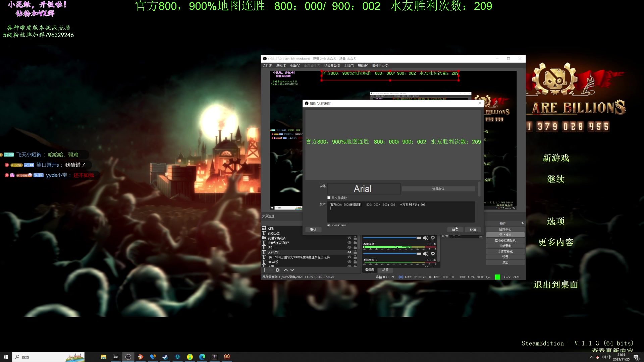The width and height of the screenshot is (644, 362).
Task: Open the They Are Billions taskbar icon
Action: (x=227, y=357)
